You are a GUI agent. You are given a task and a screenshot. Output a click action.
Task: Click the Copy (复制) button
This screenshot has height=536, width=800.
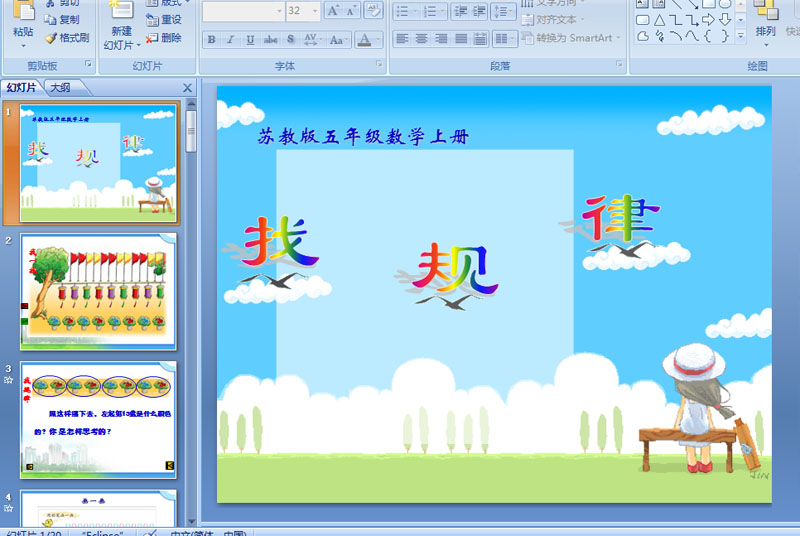tap(62, 19)
